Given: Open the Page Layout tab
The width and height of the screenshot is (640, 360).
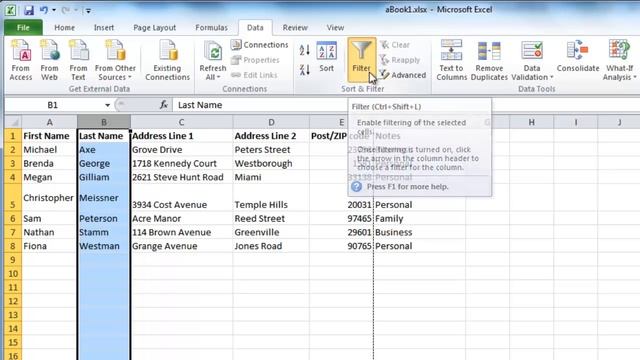Looking at the screenshot, I should coord(154,28).
